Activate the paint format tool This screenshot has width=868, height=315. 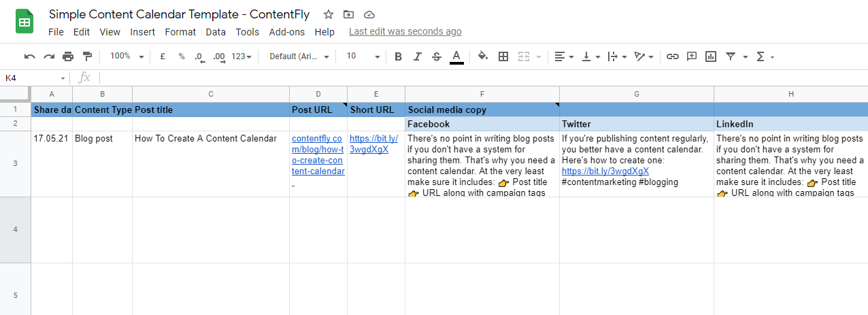(x=87, y=56)
